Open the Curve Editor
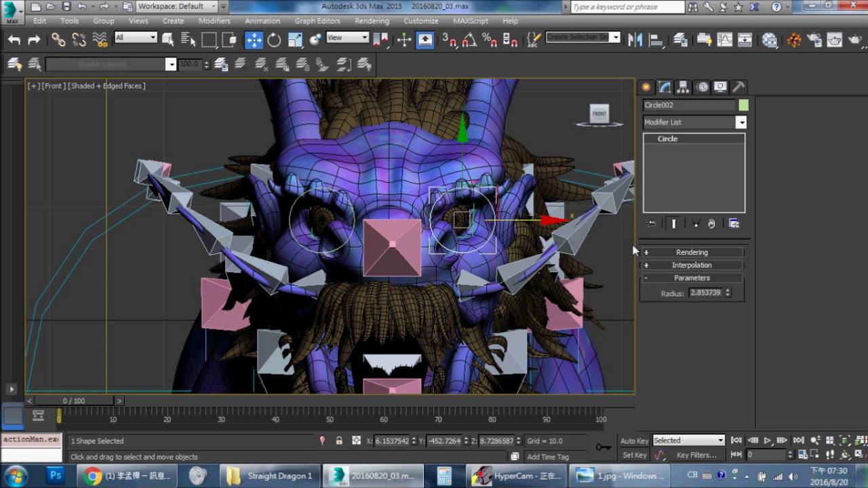Viewport: 868px width, 488px height. coord(725,40)
